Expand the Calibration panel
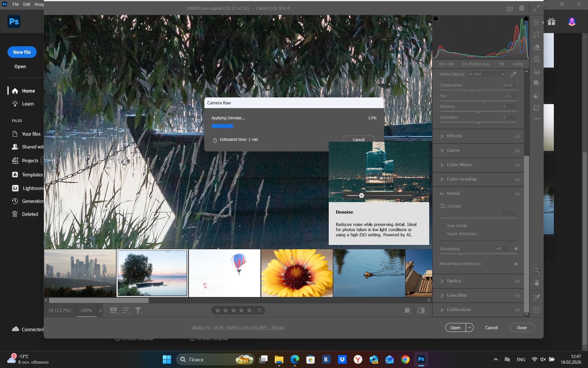Image resolution: width=588 pixels, height=368 pixels. click(459, 310)
